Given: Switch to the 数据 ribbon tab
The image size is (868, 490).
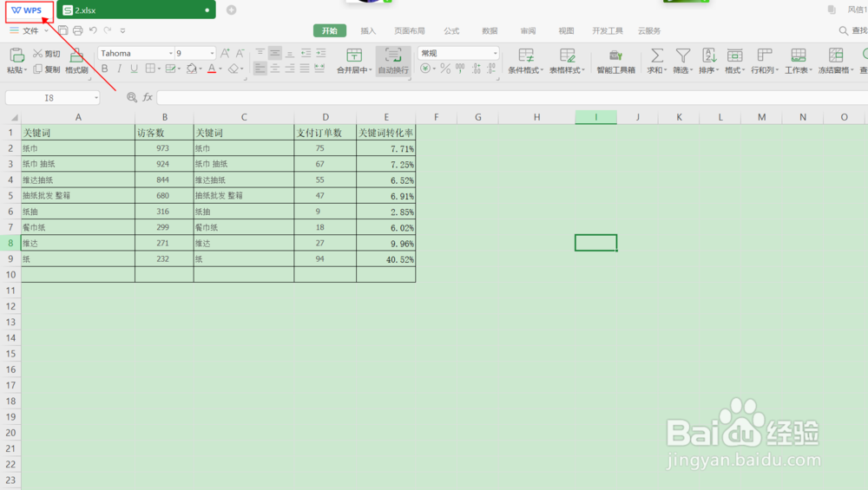Looking at the screenshot, I should tap(490, 30).
